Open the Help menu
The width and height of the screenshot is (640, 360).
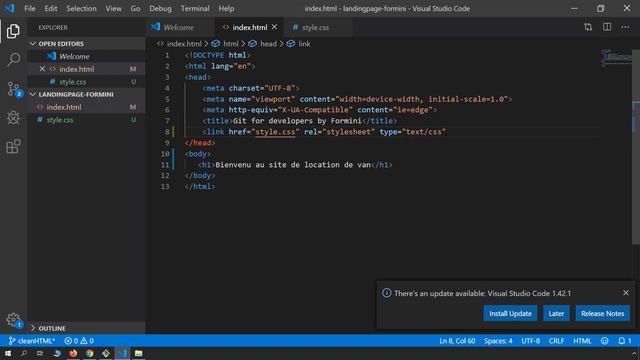[226, 8]
